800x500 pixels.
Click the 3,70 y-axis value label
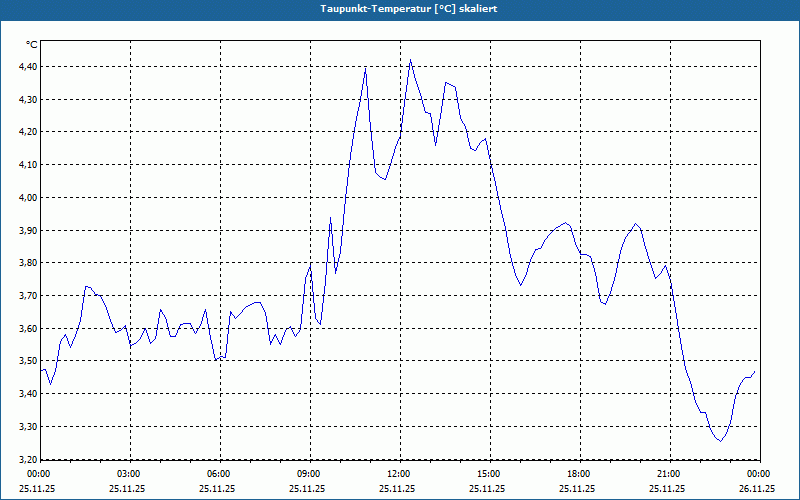28,296
